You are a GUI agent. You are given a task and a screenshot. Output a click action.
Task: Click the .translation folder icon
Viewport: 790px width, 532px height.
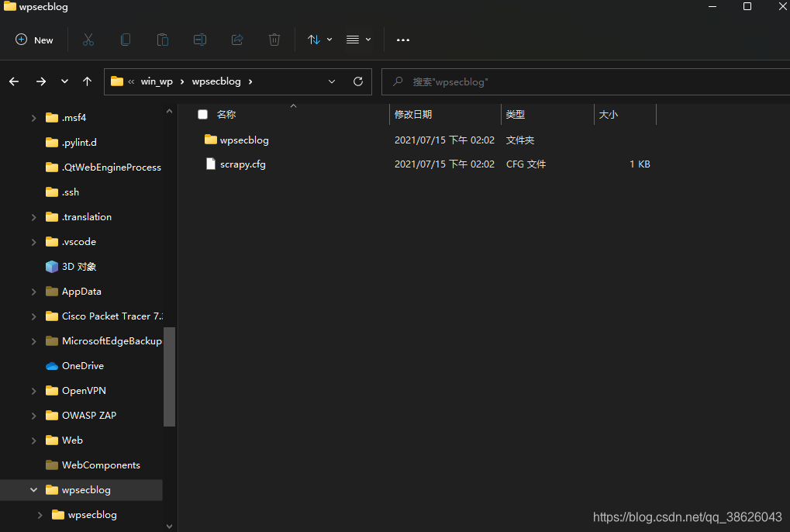[51, 217]
